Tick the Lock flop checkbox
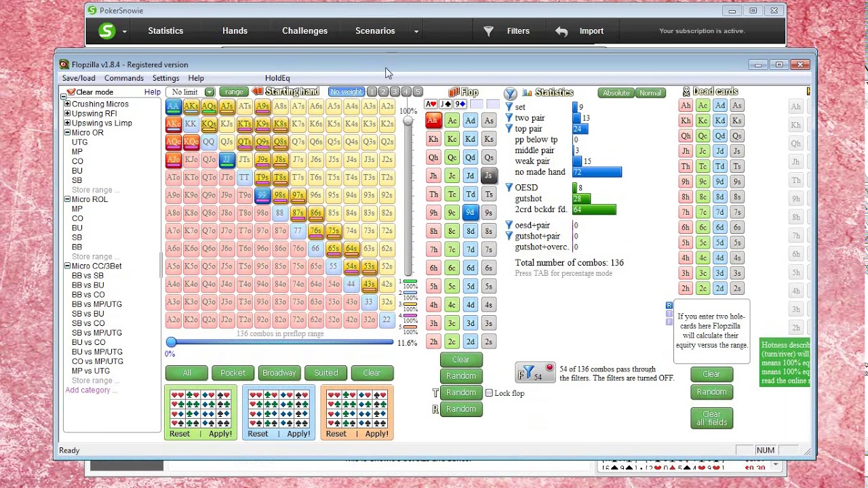This screenshot has width=868, height=488. [x=489, y=393]
